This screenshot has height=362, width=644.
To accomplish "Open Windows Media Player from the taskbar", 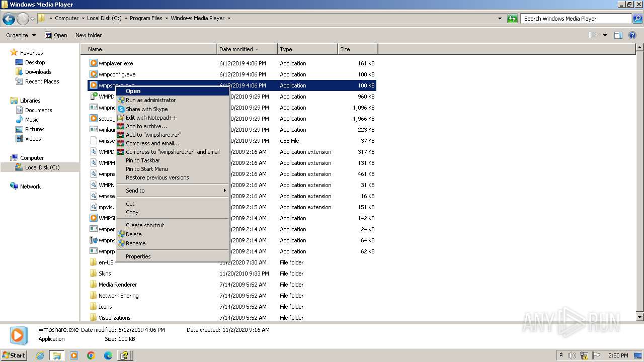I will pos(74,355).
